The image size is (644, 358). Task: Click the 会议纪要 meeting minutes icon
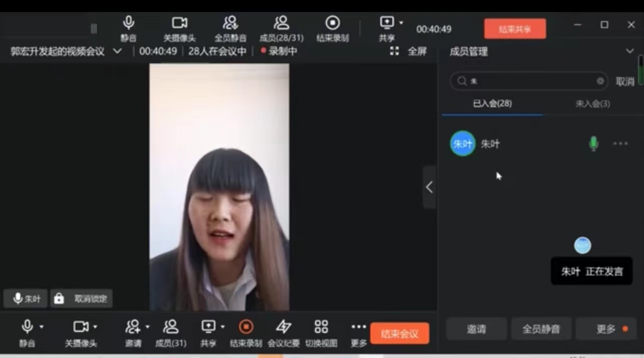tap(283, 327)
